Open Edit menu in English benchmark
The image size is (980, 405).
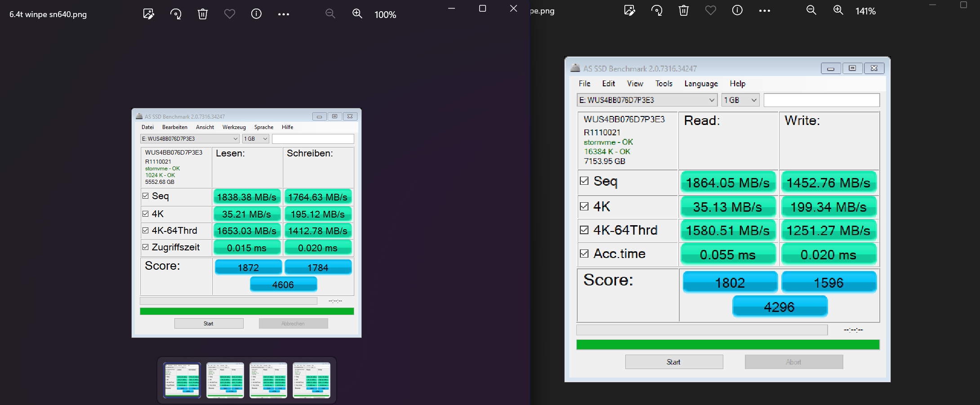click(609, 84)
